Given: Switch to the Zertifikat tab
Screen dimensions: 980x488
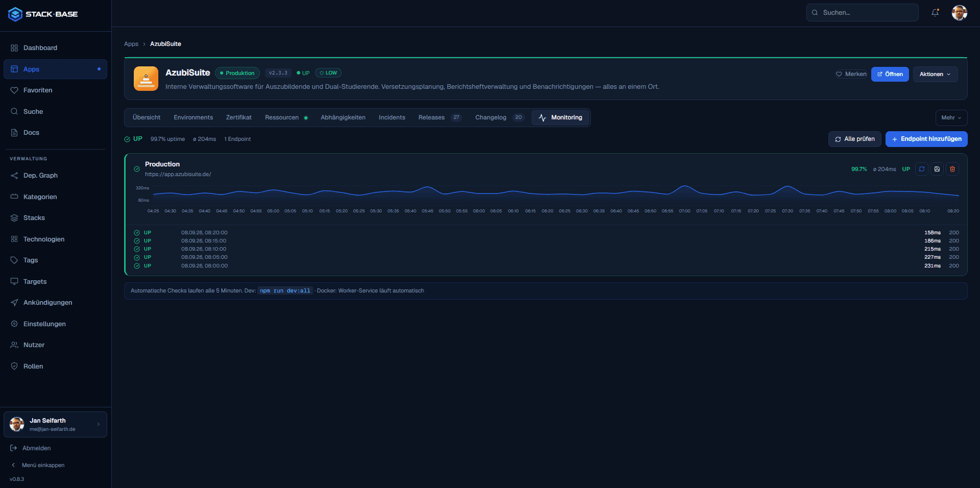Looking at the screenshot, I should pos(239,117).
